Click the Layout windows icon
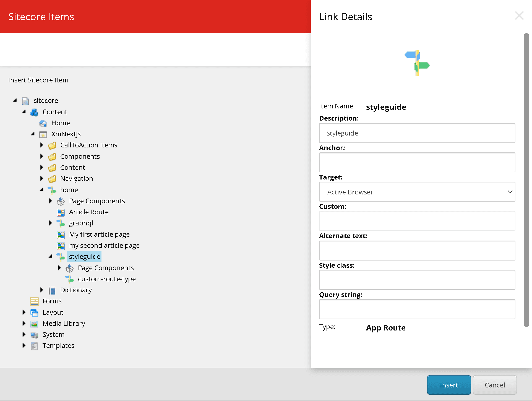 (34, 313)
